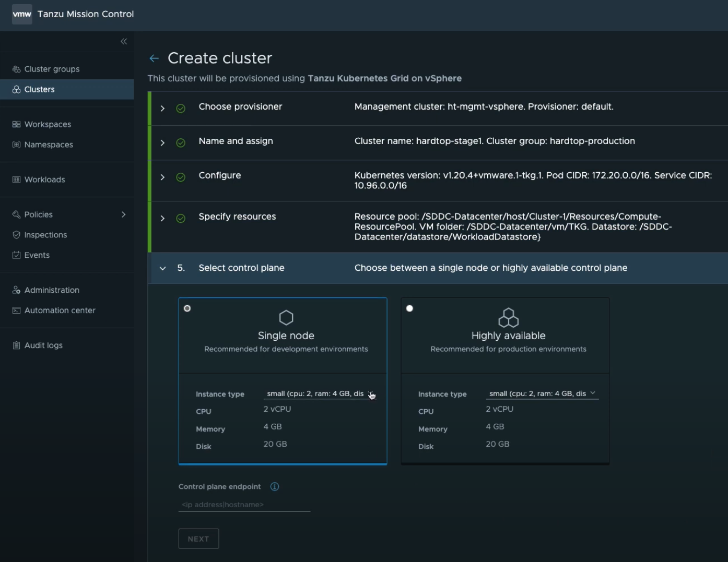728x562 pixels.
Task: Collapse the Select control plane step
Action: tap(162, 268)
